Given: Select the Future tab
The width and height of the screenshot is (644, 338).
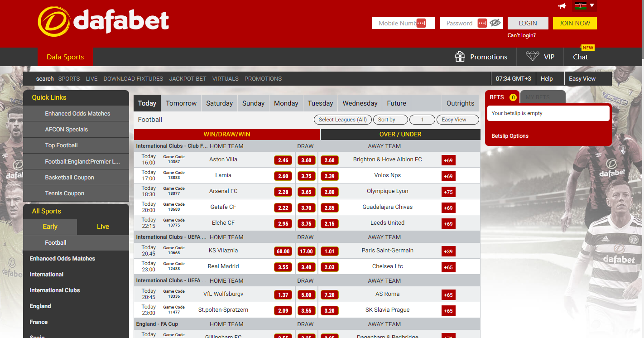Looking at the screenshot, I should point(396,103).
